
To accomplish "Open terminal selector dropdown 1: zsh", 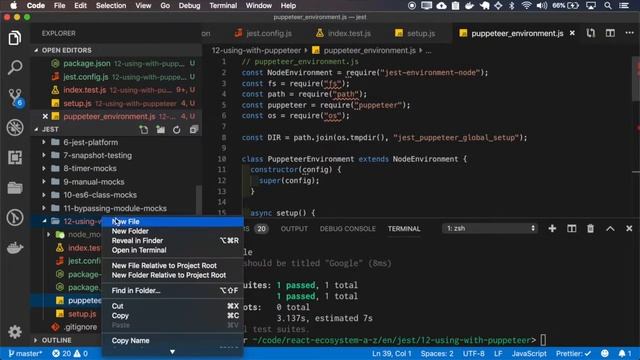I will pyautogui.click(x=491, y=229).
